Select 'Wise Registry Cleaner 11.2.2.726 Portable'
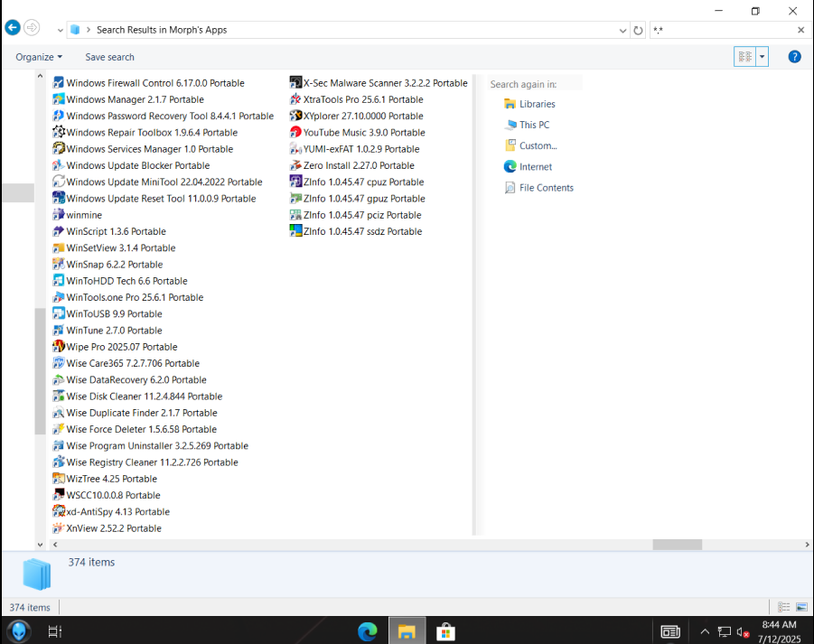The width and height of the screenshot is (814, 644). click(x=145, y=462)
